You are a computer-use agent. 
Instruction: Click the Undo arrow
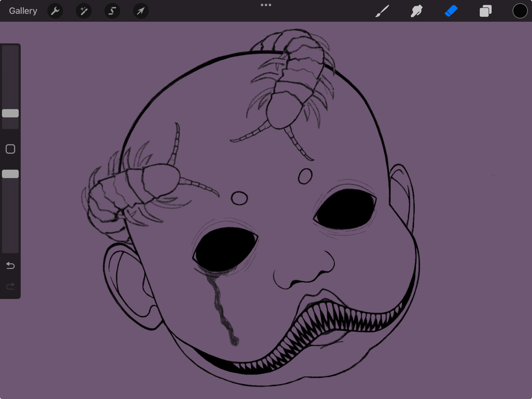point(10,265)
